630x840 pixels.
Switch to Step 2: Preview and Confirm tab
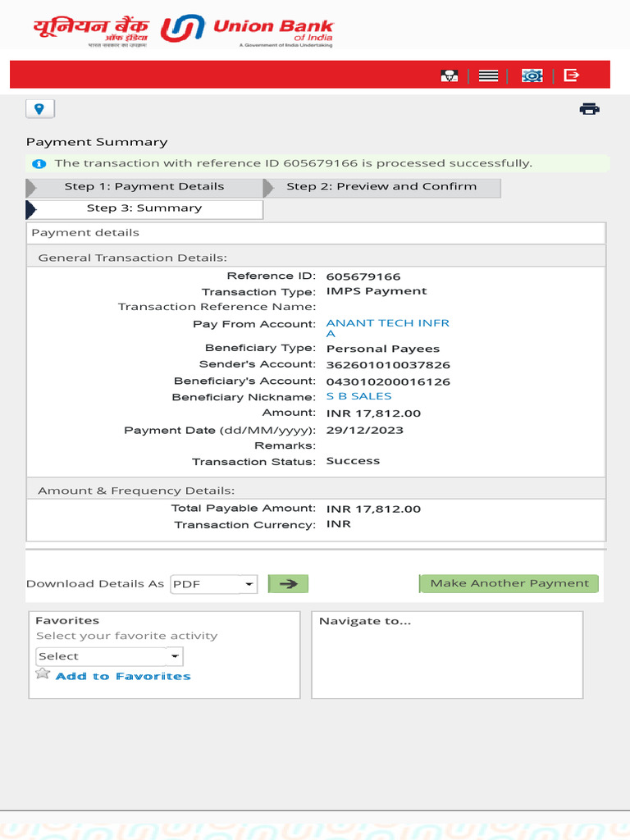click(381, 187)
